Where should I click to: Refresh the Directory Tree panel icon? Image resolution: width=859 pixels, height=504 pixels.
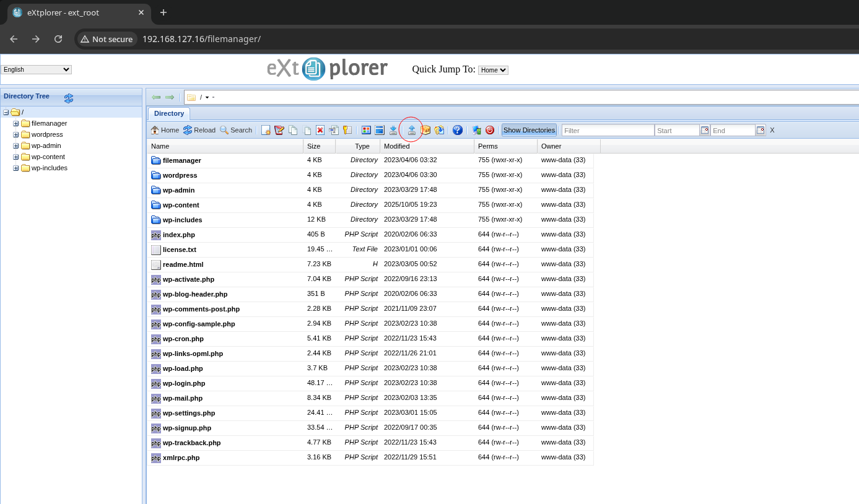tap(69, 98)
